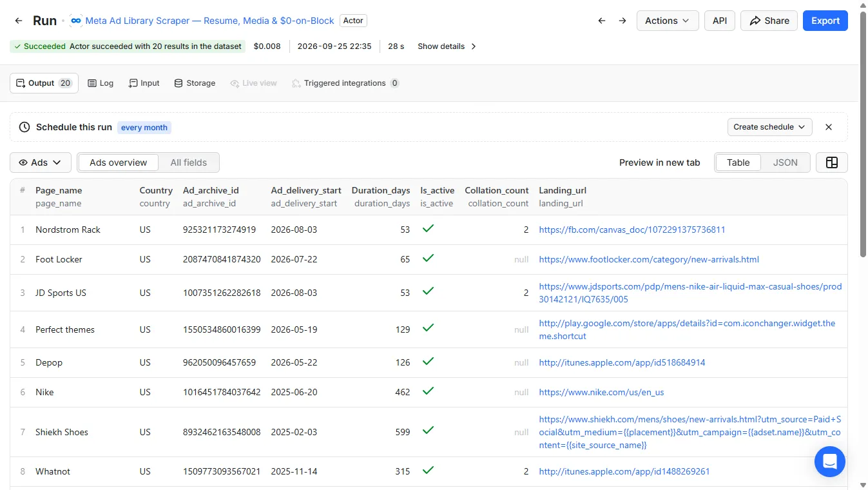The width and height of the screenshot is (868, 490).
Task: Click the Perfect themes page name cell
Action: [65, 329]
